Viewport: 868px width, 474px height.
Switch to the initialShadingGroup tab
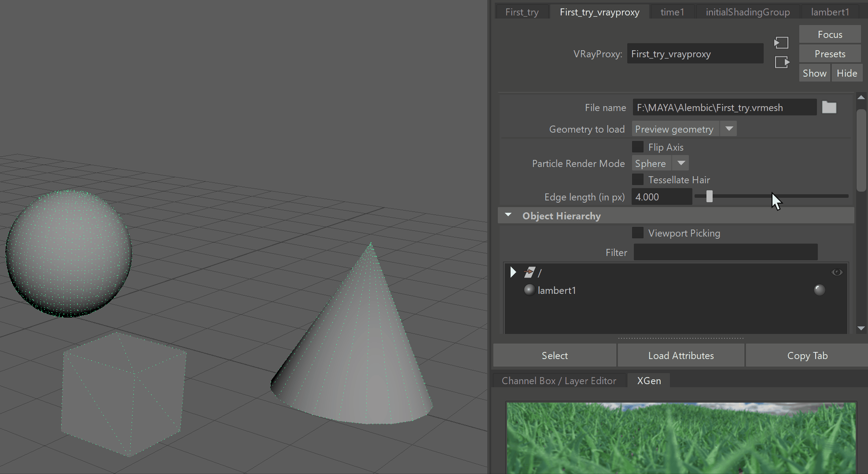click(747, 12)
